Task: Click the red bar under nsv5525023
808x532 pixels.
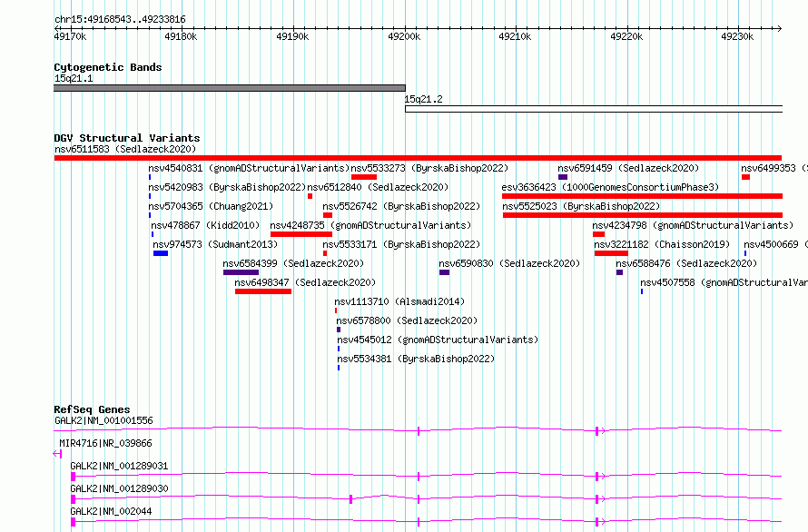Action: point(643,215)
